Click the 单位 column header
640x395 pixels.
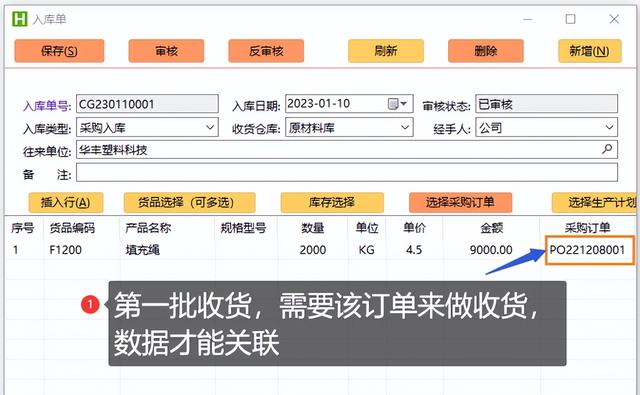coord(367,228)
